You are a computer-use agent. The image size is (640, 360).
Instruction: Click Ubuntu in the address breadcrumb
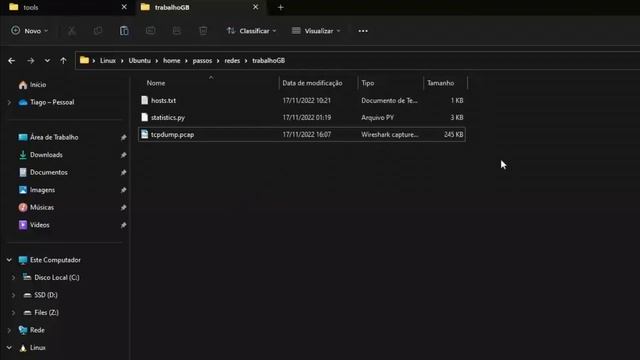140,60
